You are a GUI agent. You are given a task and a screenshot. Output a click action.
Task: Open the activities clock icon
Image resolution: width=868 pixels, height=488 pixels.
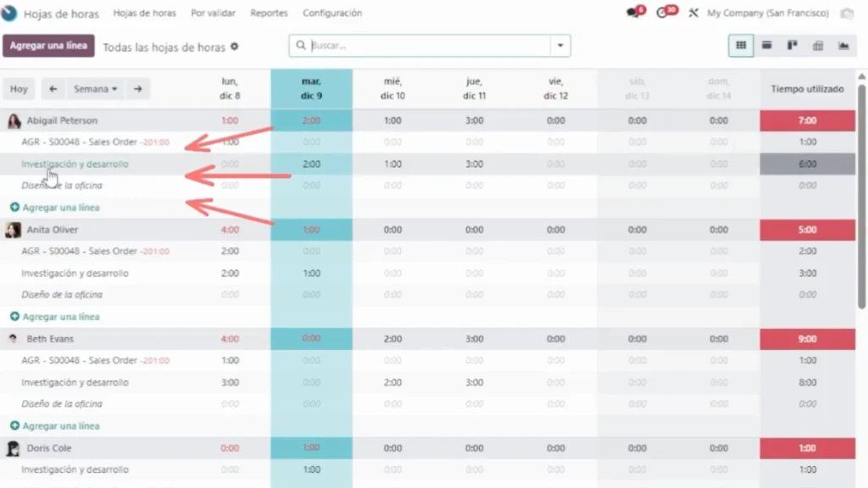click(x=664, y=14)
